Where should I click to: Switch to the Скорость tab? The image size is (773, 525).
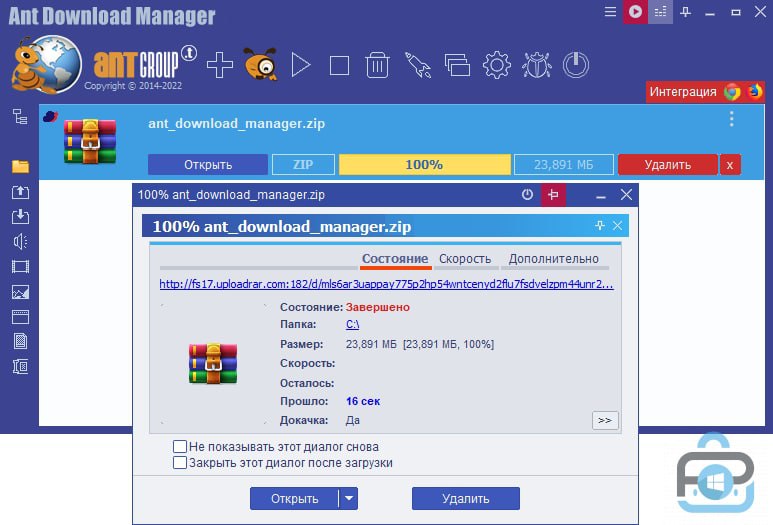tap(465, 259)
